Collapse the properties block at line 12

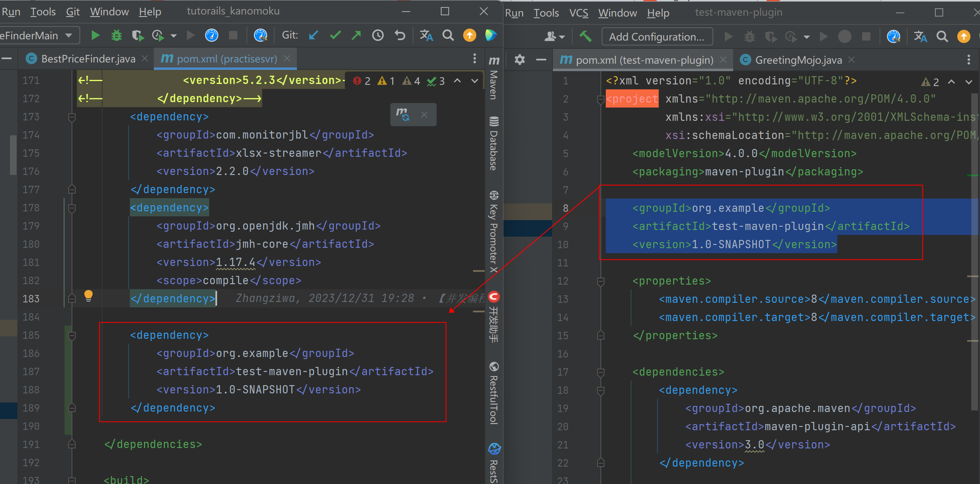(x=601, y=282)
